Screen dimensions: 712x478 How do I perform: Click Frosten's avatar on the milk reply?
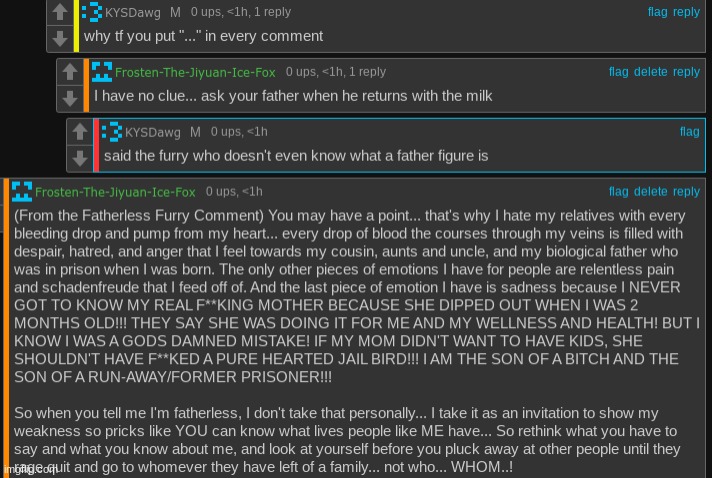coord(102,72)
